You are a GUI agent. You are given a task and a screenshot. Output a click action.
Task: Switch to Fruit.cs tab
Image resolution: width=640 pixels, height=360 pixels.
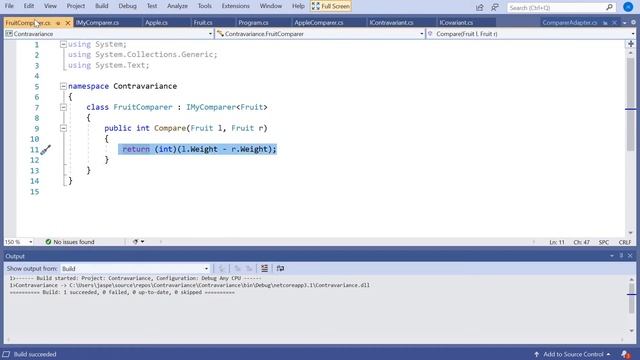pyautogui.click(x=203, y=23)
